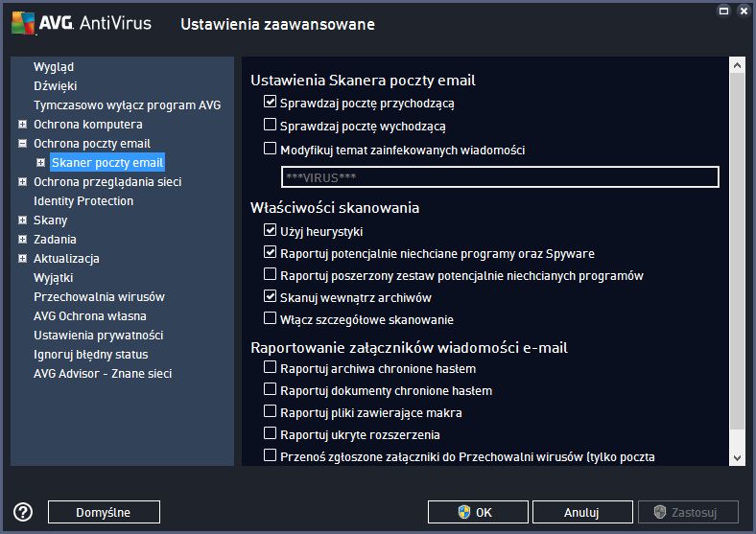Expand Ochrona komputera tree node
The width and height of the screenshot is (756, 534).
coord(22,125)
